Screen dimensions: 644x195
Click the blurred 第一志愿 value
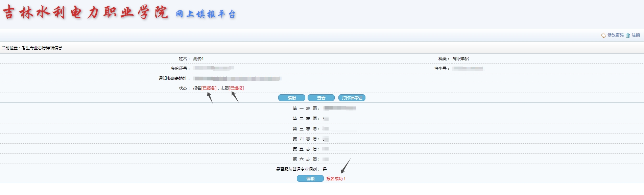pyautogui.click(x=340, y=108)
